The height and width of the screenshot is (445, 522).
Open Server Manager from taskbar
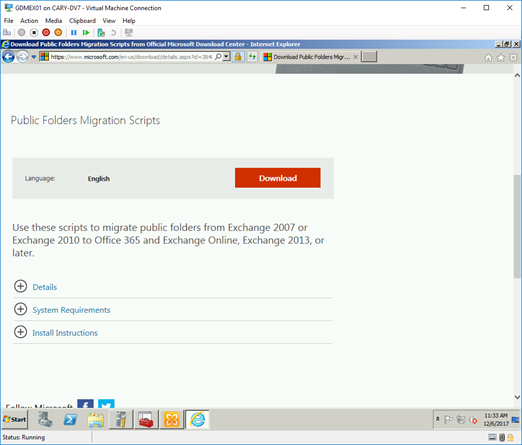45,419
